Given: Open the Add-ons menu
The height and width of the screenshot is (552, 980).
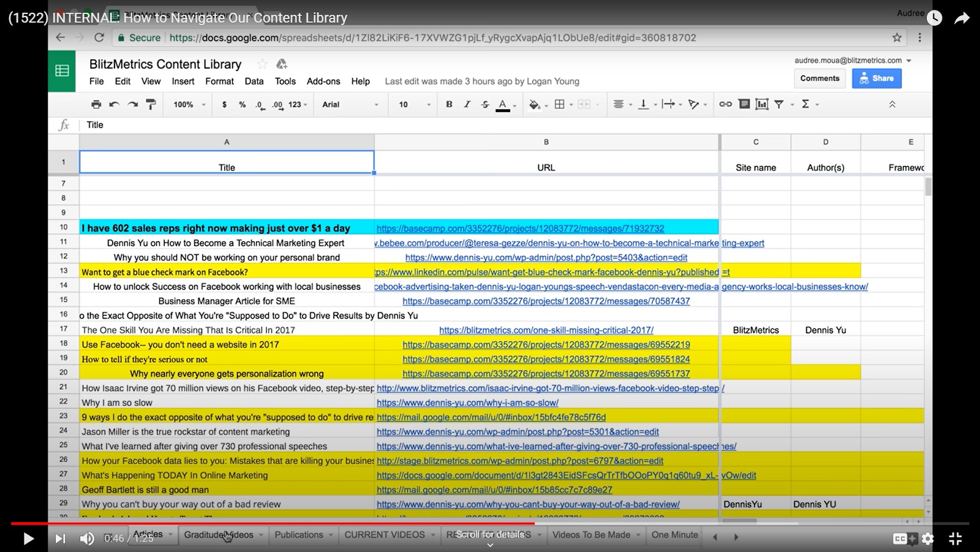Looking at the screenshot, I should 323,81.
